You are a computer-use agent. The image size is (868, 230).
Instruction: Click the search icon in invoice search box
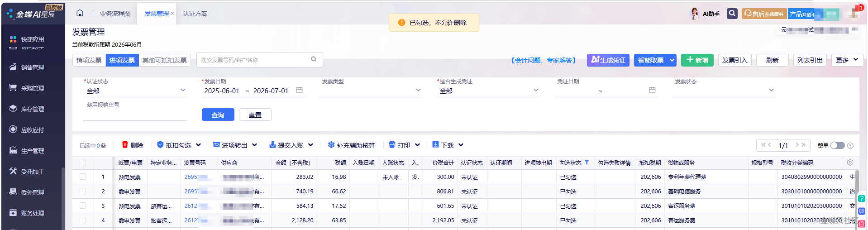[314, 59]
